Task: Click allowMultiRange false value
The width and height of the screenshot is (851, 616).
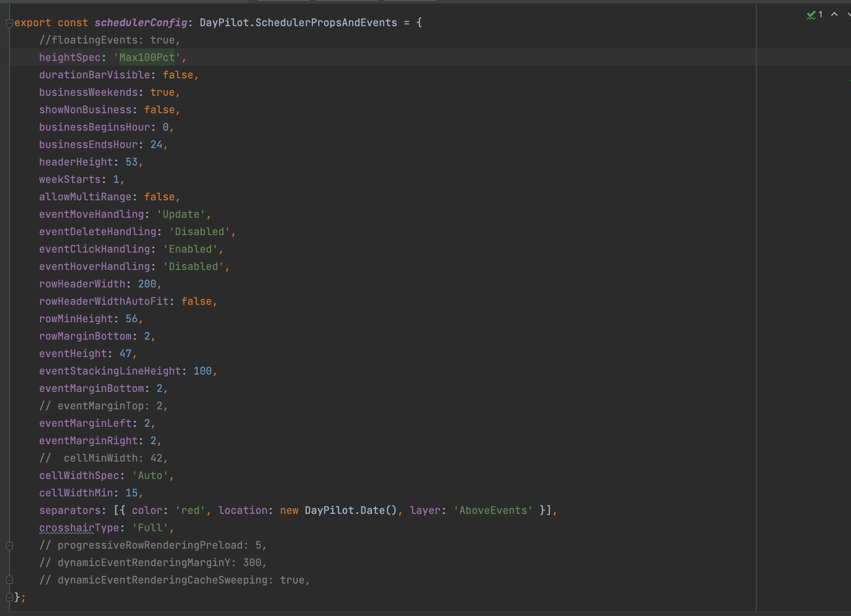Action: coord(159,197)
